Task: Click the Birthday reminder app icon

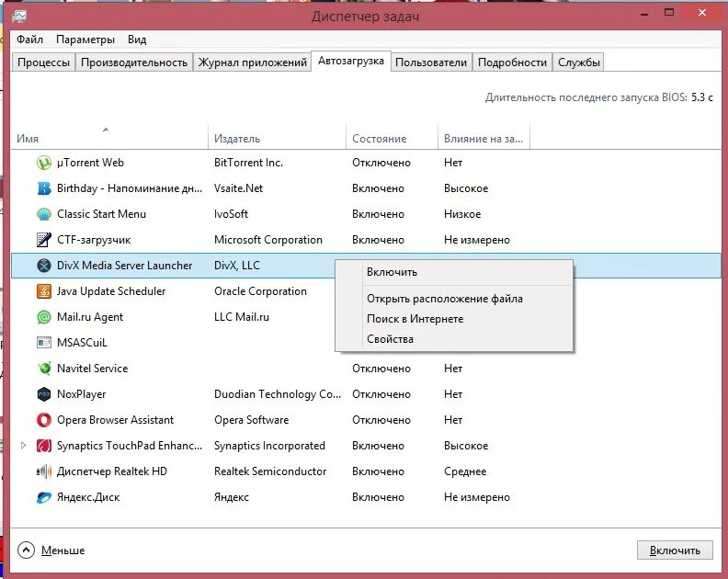Action: [43, 188]
